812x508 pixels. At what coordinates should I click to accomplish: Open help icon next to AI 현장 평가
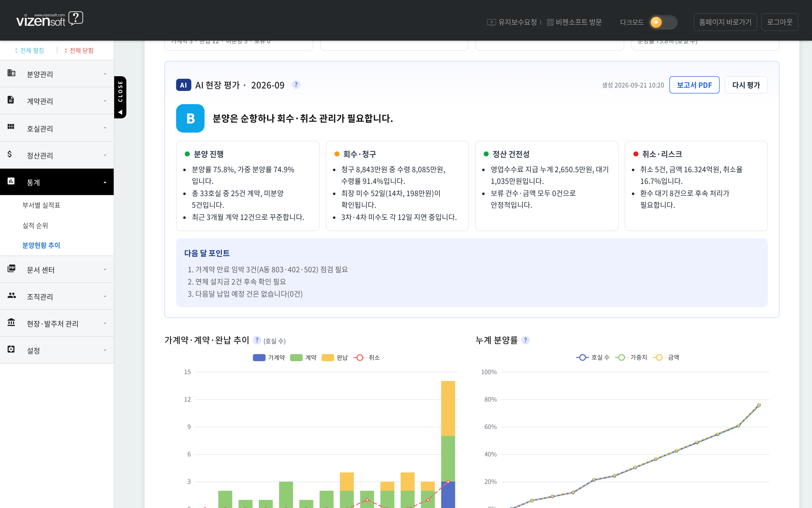pos(296,85)
